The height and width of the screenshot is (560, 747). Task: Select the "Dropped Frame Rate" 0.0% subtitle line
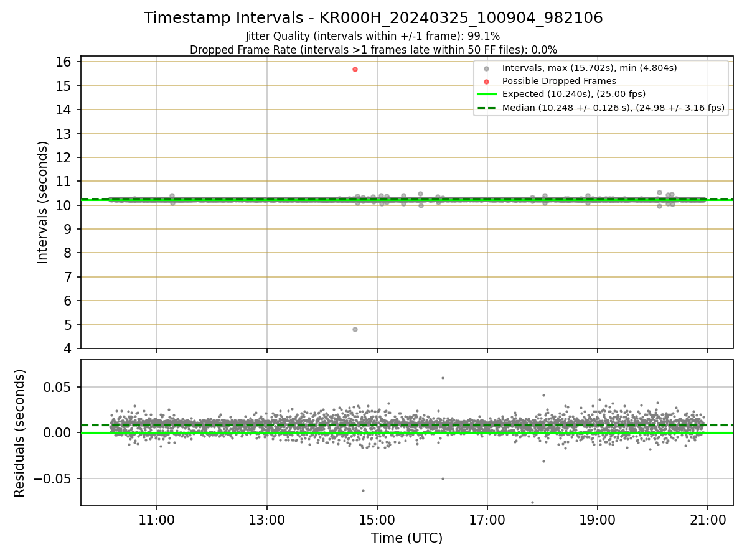coord(374,49)
